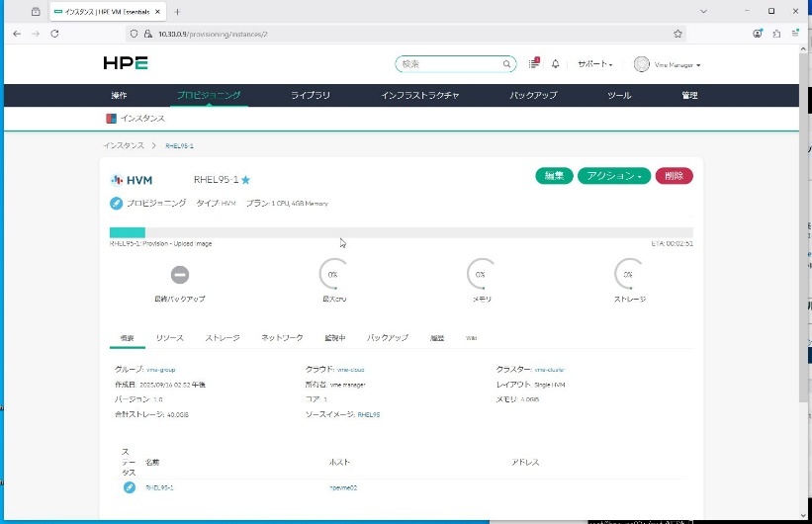
Task: Open the task list icon with red badge
Action: pyautogui.click(x=534, y=63)
